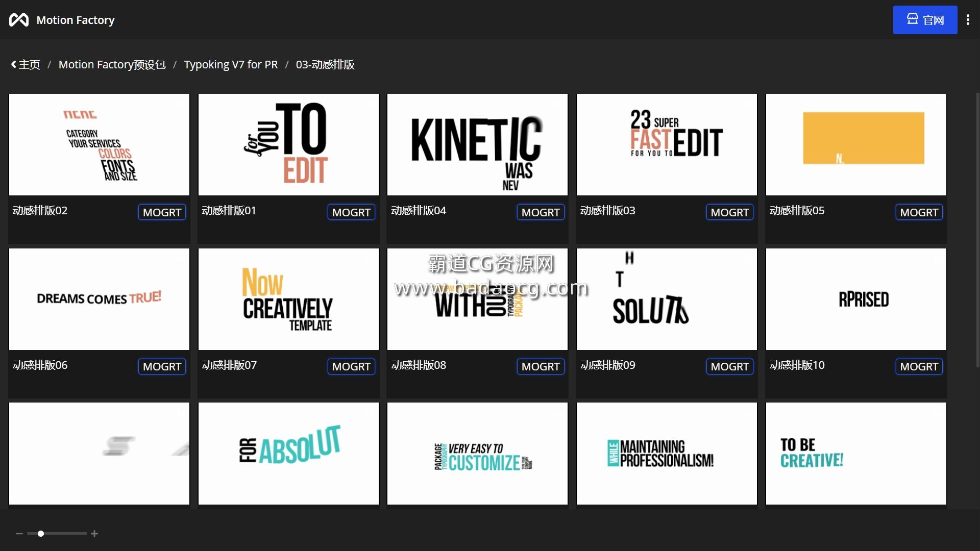Open the WITHOUT thumbnail 动感排版08
Screen dimensions: 980x551
point(477,299)
